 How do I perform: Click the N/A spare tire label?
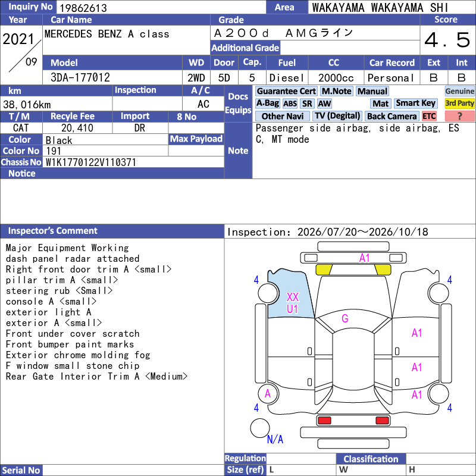(x=275, y=439)
